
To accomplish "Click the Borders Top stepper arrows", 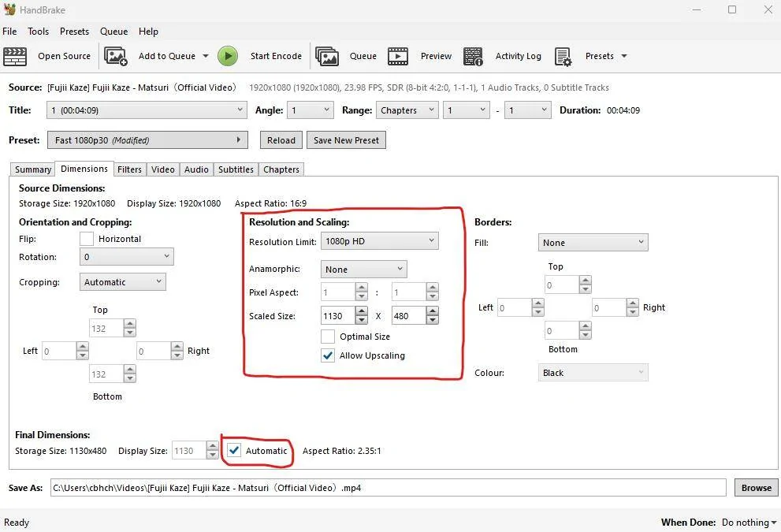I will pyautogui.click(x=586, y=285).
